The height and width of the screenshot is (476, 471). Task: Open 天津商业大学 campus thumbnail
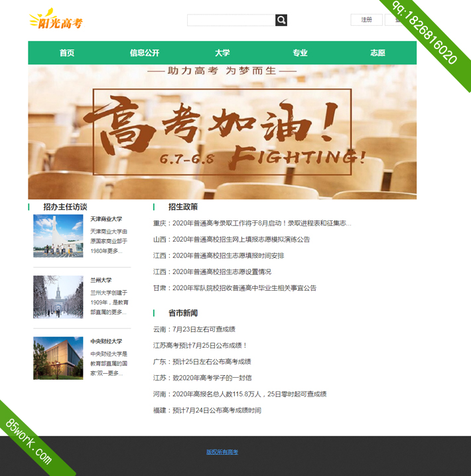point(58,236)
